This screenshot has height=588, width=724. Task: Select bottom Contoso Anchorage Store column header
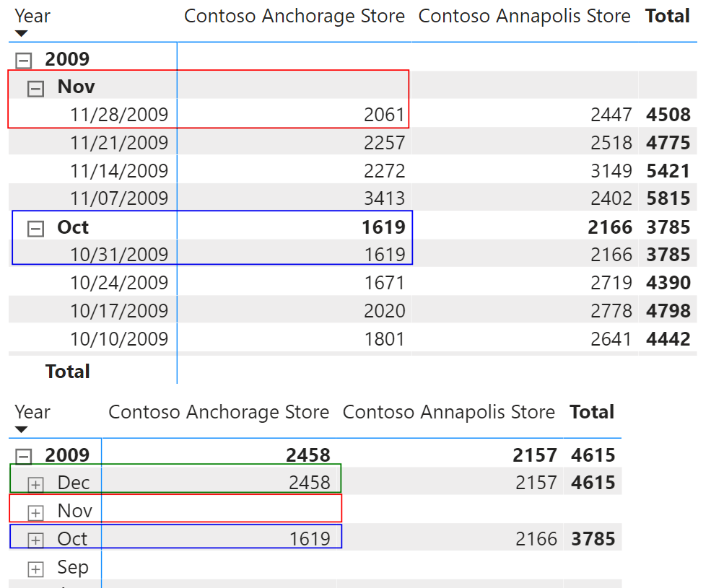pyautogui.click(x=219, y=412)
